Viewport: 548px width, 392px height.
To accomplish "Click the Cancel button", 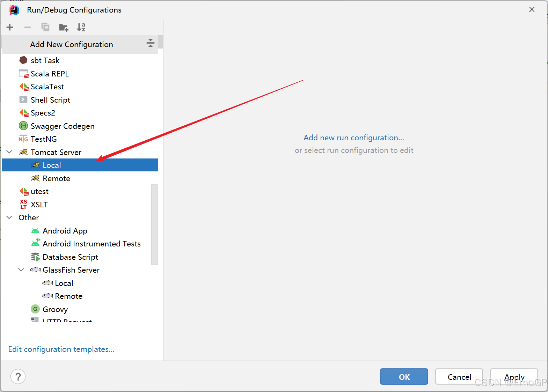I will click(459, 377).
